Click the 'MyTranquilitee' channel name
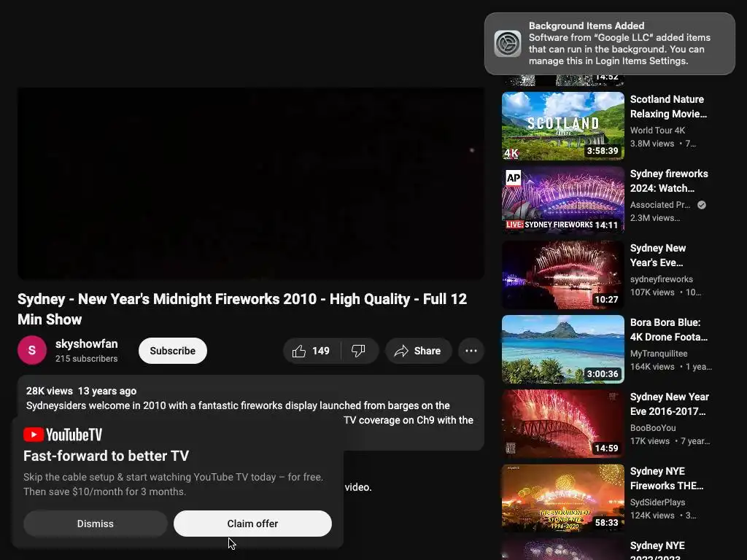This screenshot has width=747, height=560. pyautogui.click(x=659, y=354)
